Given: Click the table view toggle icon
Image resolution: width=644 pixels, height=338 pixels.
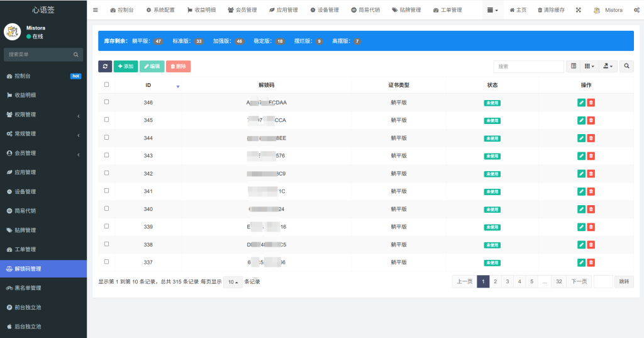Looking at the screenshot, I should [x=574, y=66].
